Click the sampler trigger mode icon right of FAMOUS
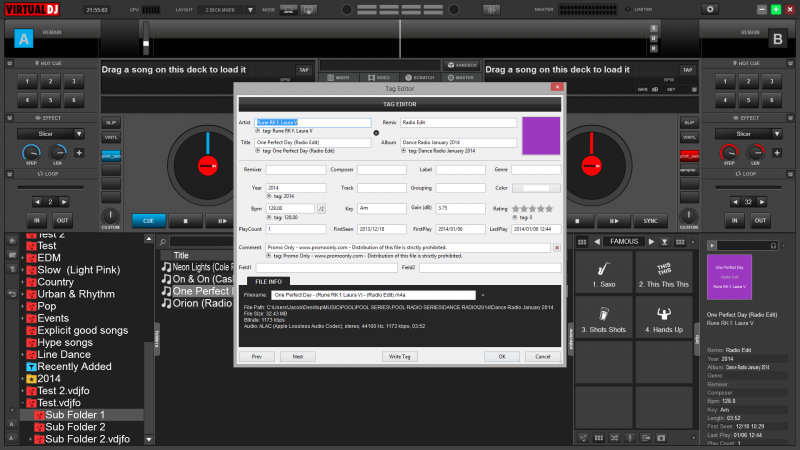 point(664,242)
